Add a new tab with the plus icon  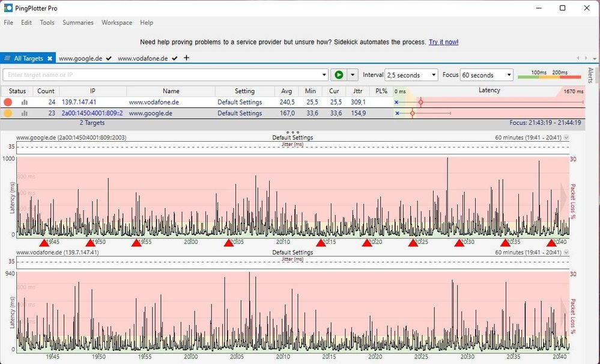point(186,58)
